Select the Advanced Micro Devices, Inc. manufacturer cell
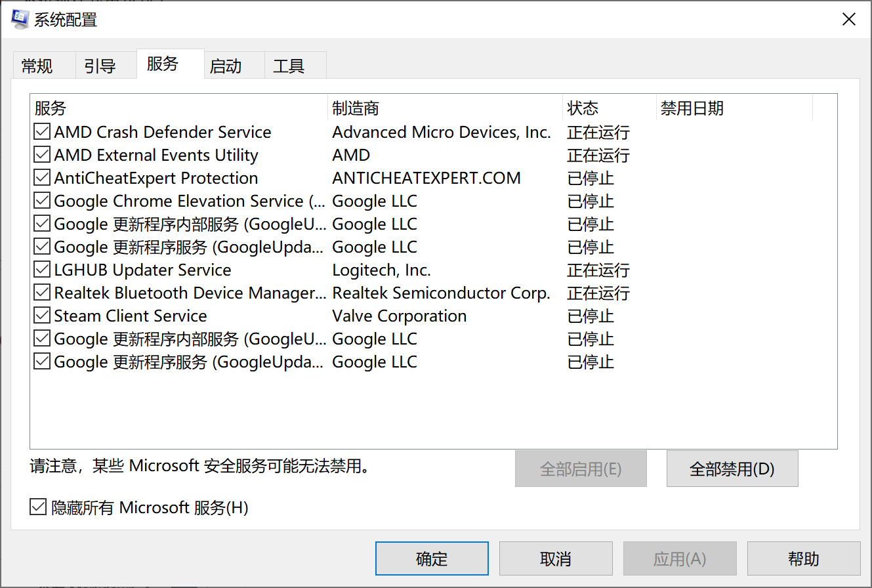This screenshot has width=872, height=588. (442, 132)
